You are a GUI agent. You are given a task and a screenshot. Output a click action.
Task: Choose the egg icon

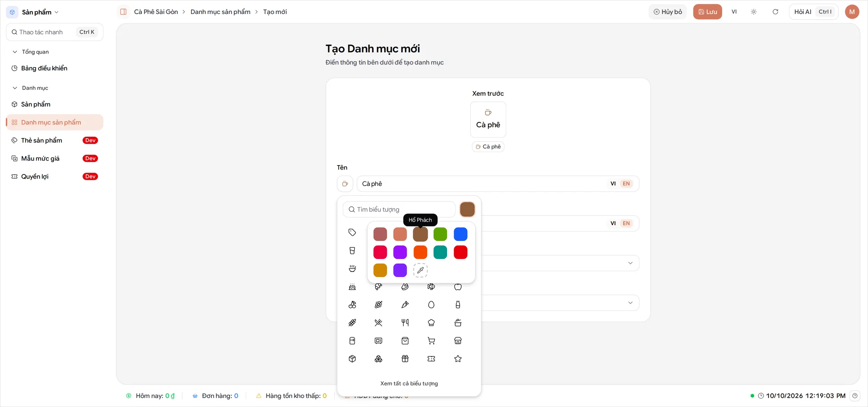(431, 305)
